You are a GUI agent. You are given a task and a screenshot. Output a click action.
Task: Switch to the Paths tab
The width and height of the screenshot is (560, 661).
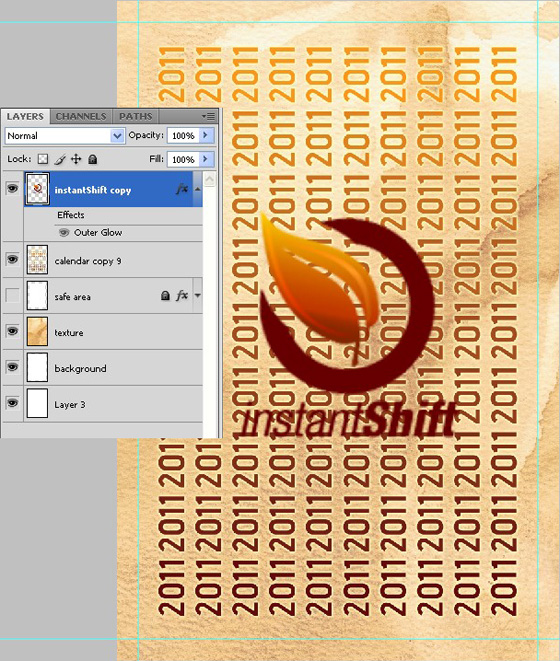[x=135, y=116]
